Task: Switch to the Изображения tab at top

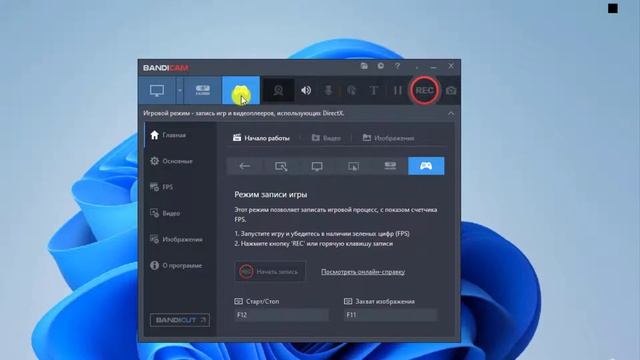Action: 388,138
